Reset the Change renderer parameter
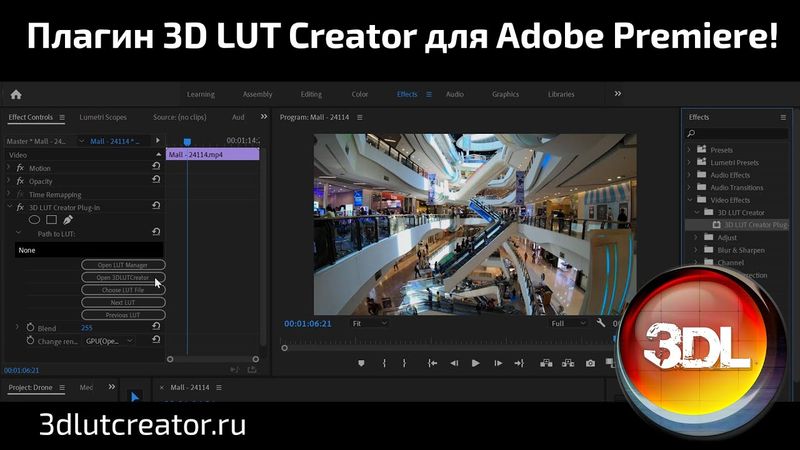Screen dimensions: 800x450 [156, 339]
